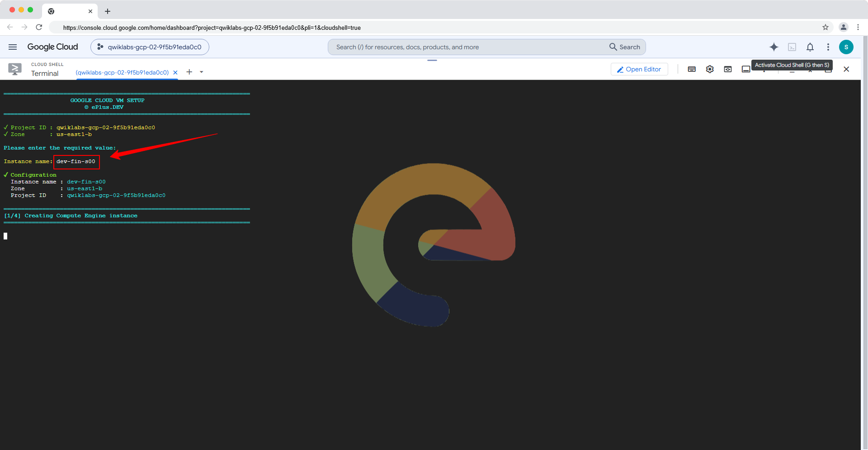
Task: Click the Open Editor button
Action: (x=639, y=69)
